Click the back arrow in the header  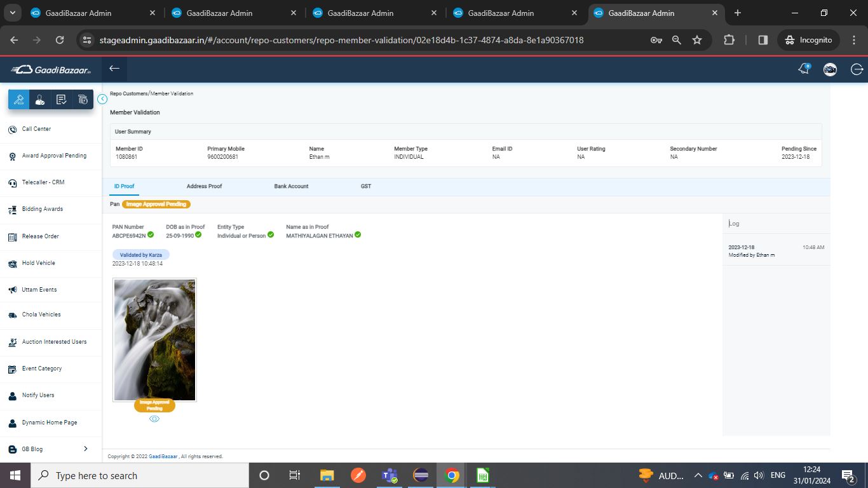pos(114,69)
